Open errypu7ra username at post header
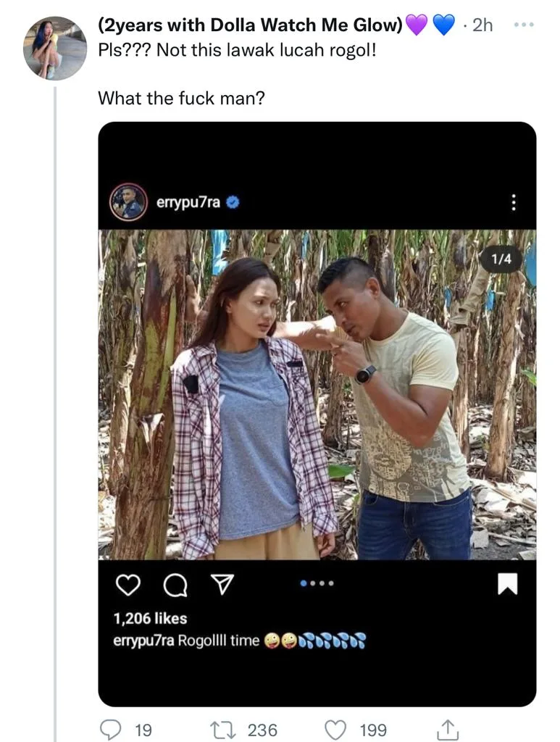This screenshot has width=560, height=742. point(188,202)
